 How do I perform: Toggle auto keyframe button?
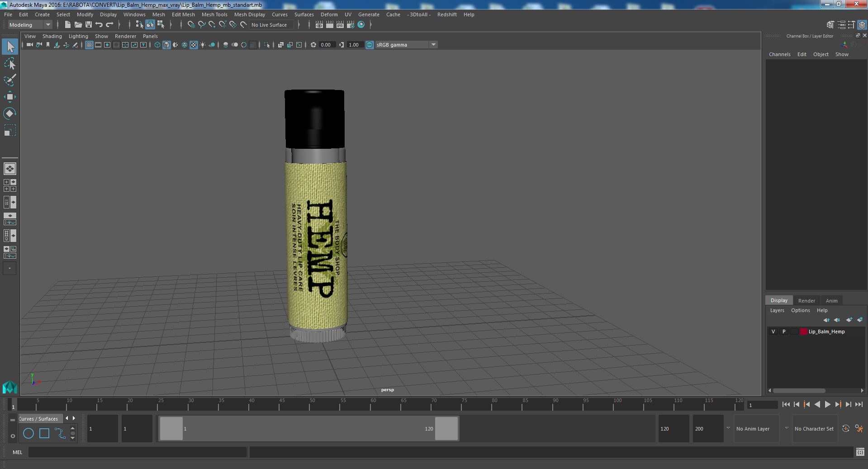(845, 428)
